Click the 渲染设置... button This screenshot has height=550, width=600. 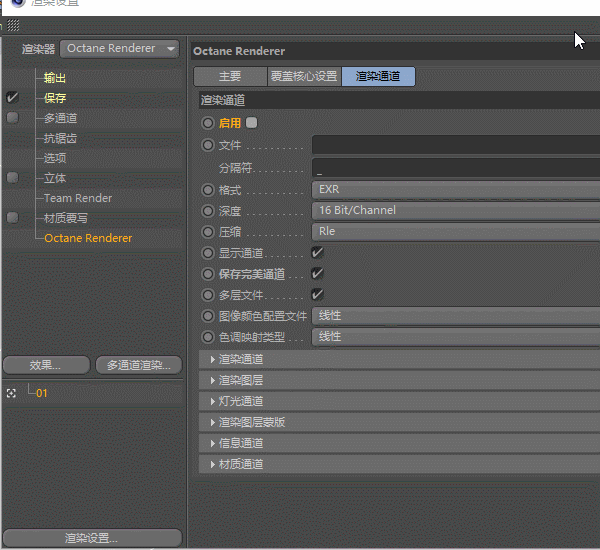tap(92, 538)
